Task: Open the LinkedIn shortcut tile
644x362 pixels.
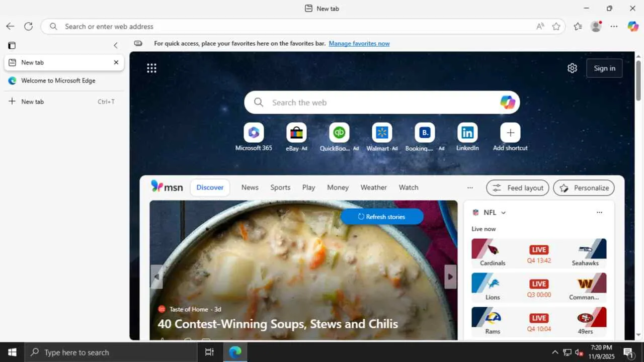Action: tap(467, 137)
